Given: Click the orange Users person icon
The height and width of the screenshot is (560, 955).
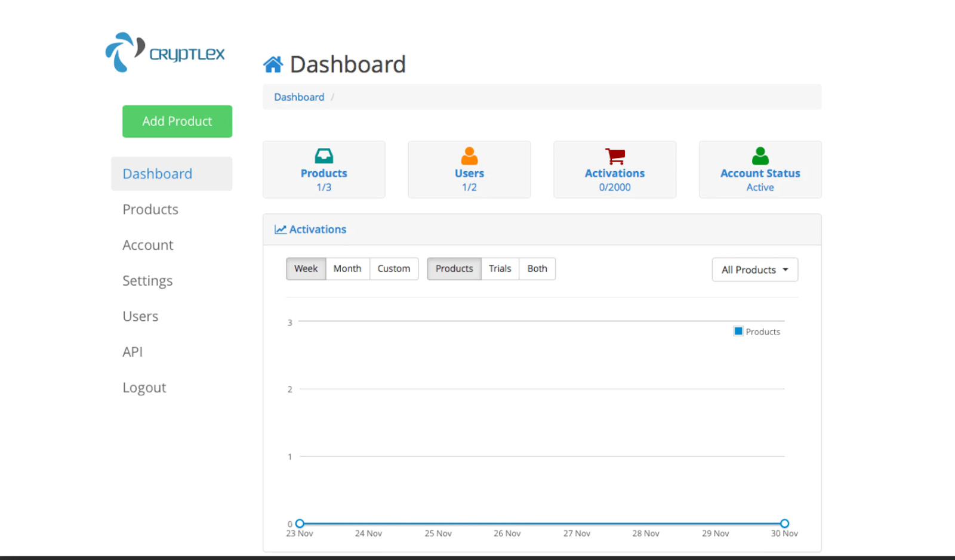Looking at the screenshot, I should coord(469,155).
